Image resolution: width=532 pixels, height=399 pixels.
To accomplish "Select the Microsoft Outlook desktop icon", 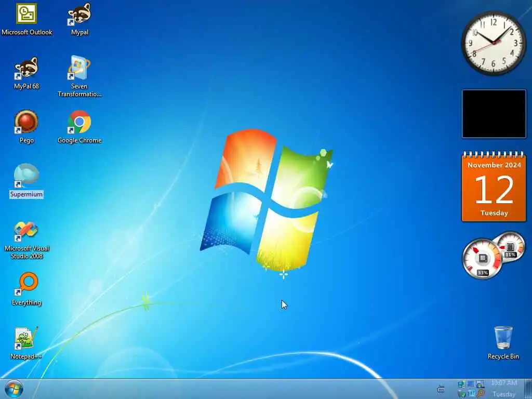I will pyautogui.click(x=26, y=19).
